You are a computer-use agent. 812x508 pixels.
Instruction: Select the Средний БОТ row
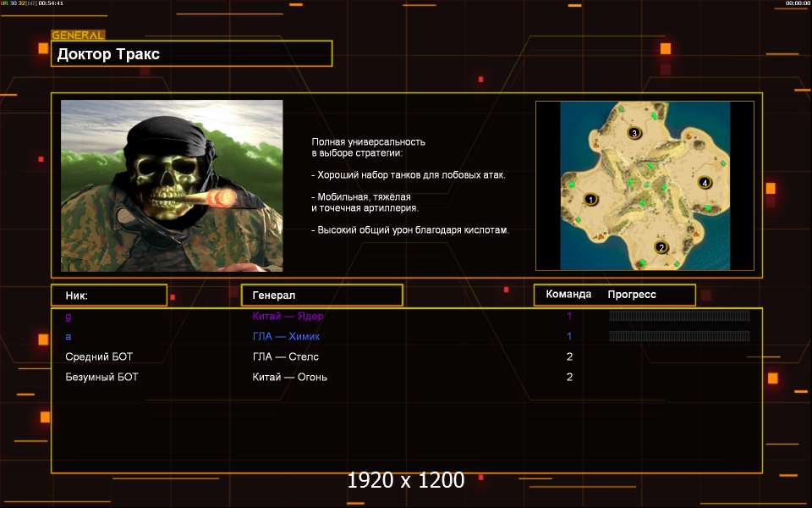pos(99,356)
